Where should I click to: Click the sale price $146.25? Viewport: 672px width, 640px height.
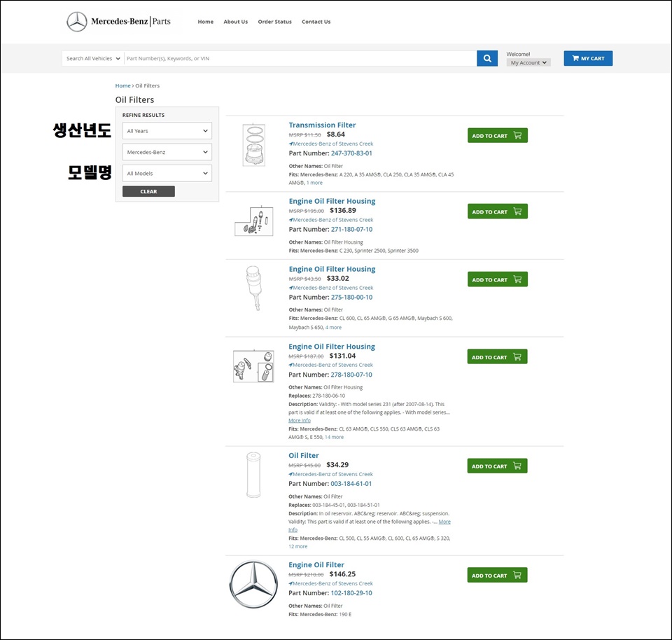click(342, 574)
